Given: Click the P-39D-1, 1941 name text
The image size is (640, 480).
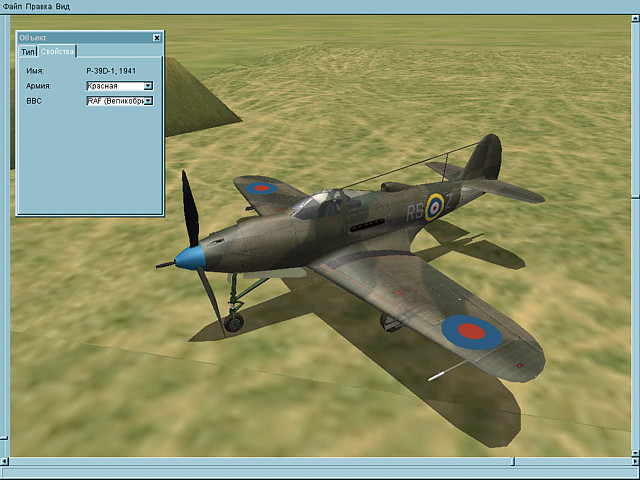Looking at the screenshot, I should (111, 71).
